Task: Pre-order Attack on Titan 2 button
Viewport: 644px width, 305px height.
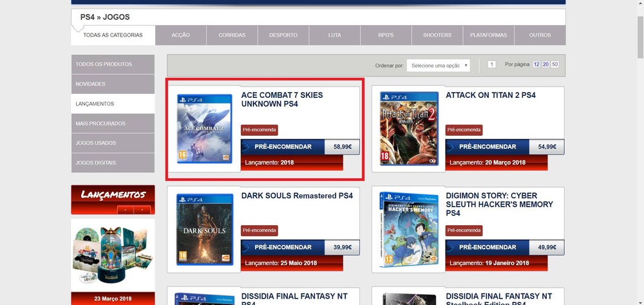Action: pyautogui.click(x=488, y=147)
